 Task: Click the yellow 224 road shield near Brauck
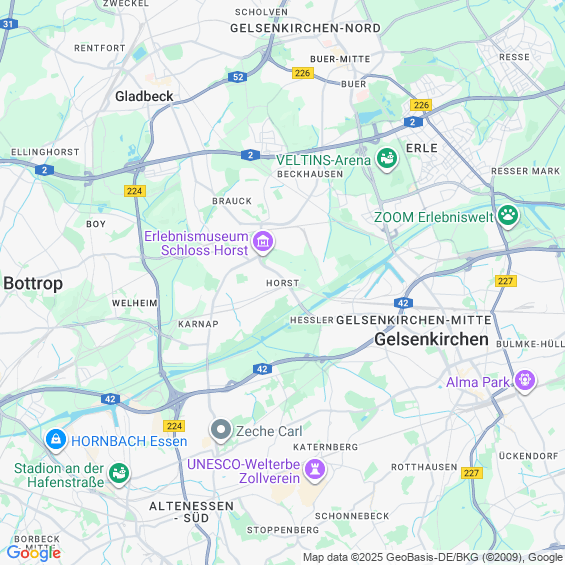pyautogui.click(x=135, y=191)
